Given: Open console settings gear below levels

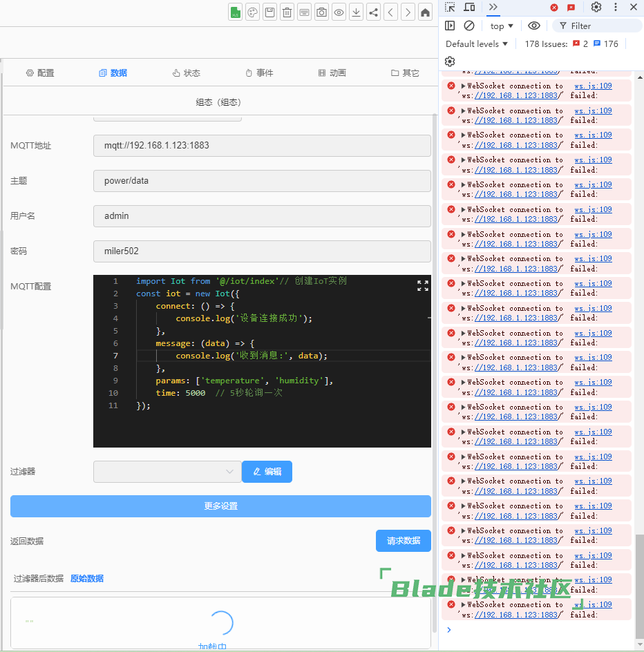Looking at the screenshot, I should coord(450,61).
